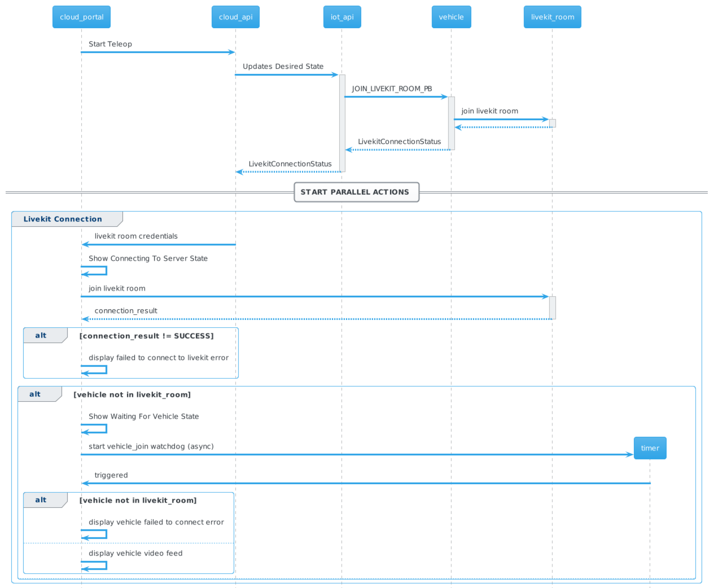The height and width of the screenshot is (588, 714).
Task: Click 'display vehicle failed to connect error' label
Action: [156, 522]
